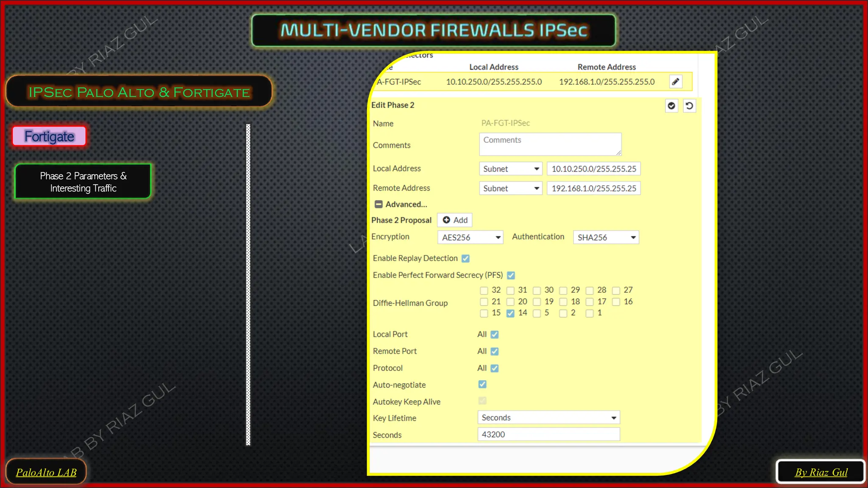The width and height of the screenshot is (868, 488).
Task: Check Diffie-Hellman Group 21
Action: 484,302
